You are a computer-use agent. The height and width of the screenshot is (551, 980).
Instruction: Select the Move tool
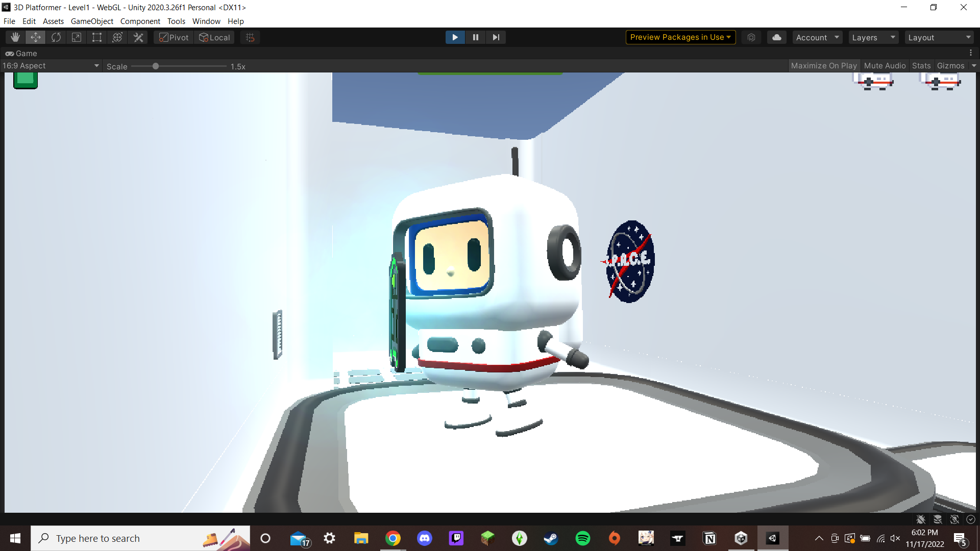coord(35,37)
